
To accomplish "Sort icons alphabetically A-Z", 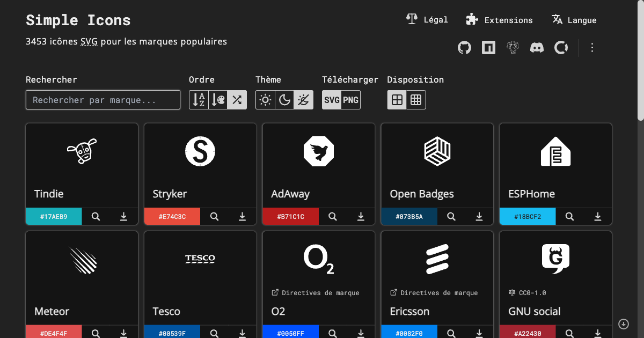I will [x=199, y=100].
